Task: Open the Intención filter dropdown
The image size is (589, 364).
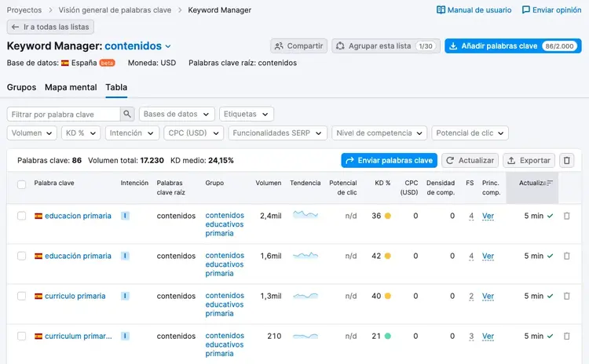Action: tap(132, 133)
